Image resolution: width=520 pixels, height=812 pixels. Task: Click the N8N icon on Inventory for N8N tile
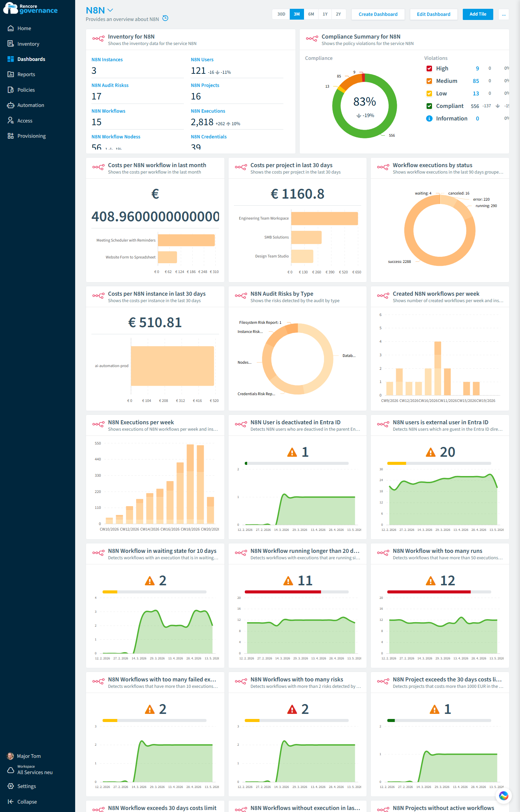(98, 39)
